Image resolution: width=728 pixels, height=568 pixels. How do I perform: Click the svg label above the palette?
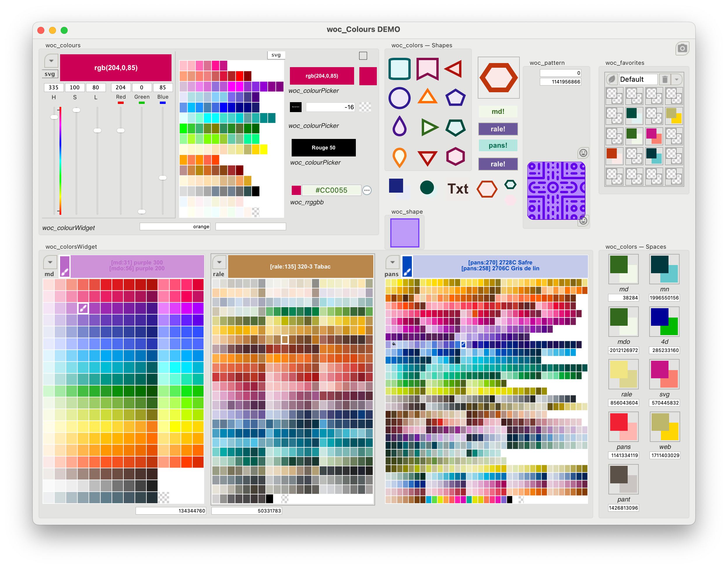tap(276, 55)
